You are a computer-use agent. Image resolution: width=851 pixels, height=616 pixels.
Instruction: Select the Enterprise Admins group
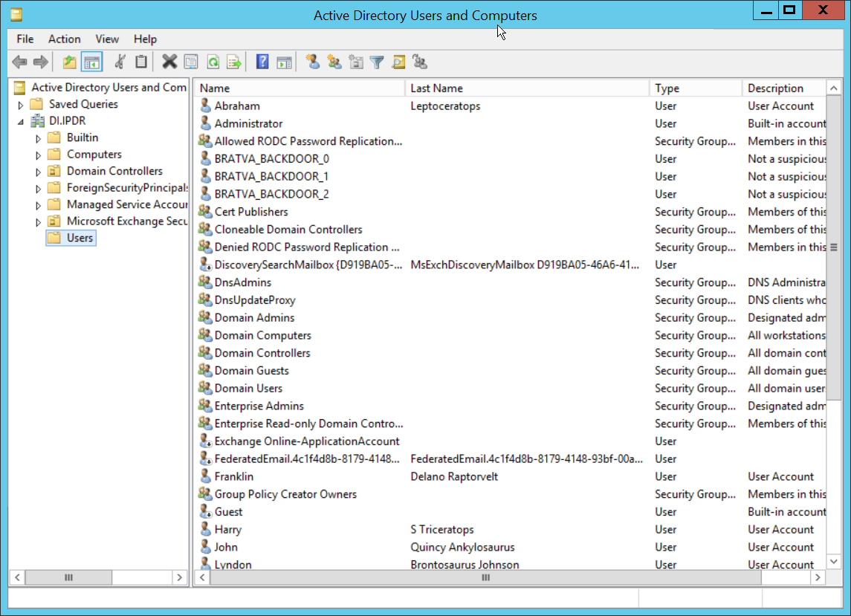tap(259, 406)
